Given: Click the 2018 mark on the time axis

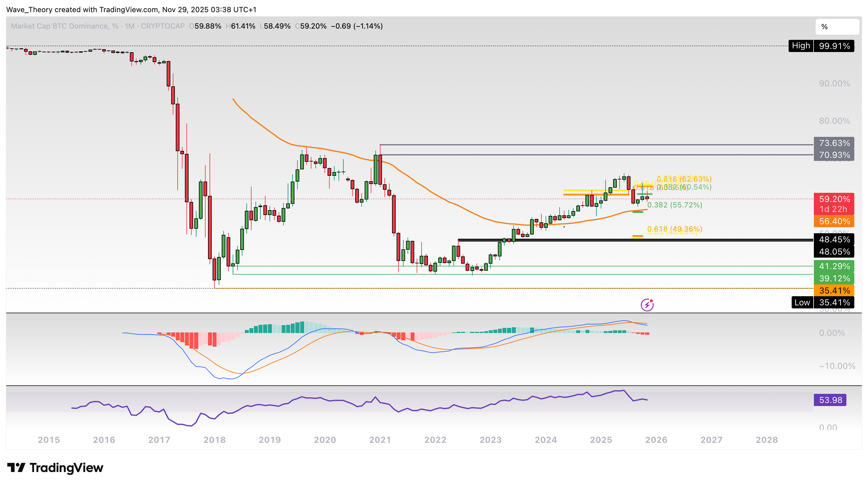Looking at the screenshot, I should click(x=214, y=440).
